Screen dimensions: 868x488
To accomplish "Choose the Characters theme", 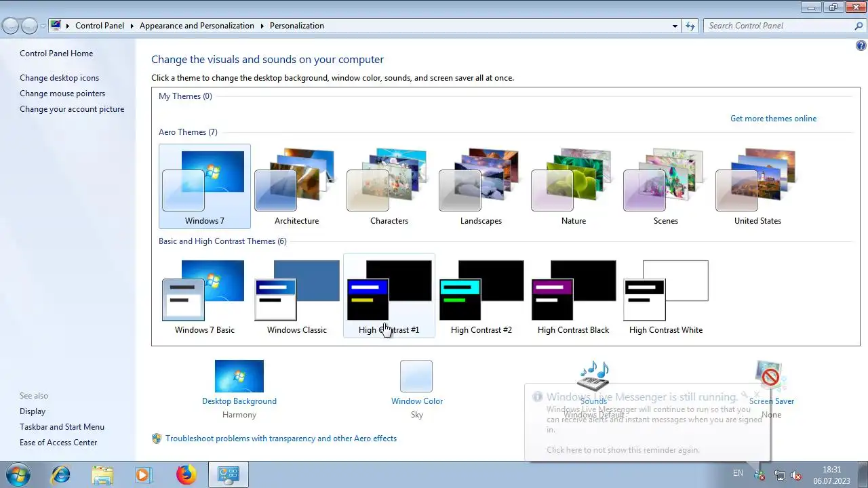I will click(x=389, y=186).
